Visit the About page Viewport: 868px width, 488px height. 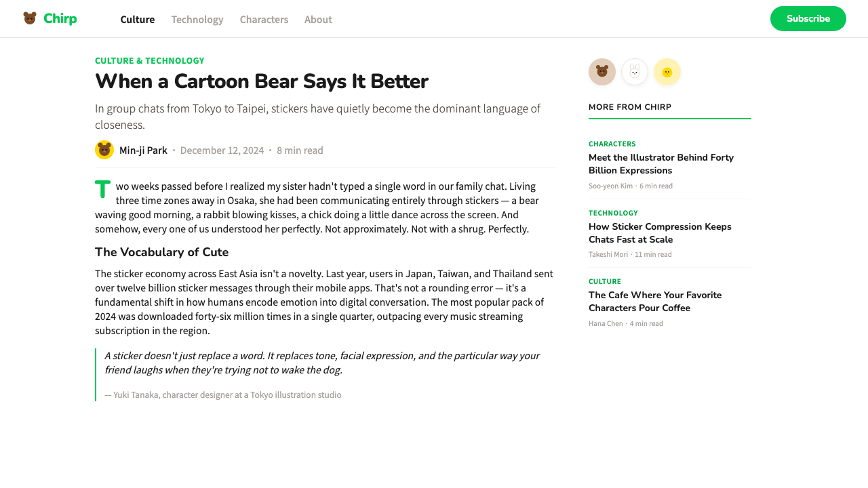click(x=318, y=19)
